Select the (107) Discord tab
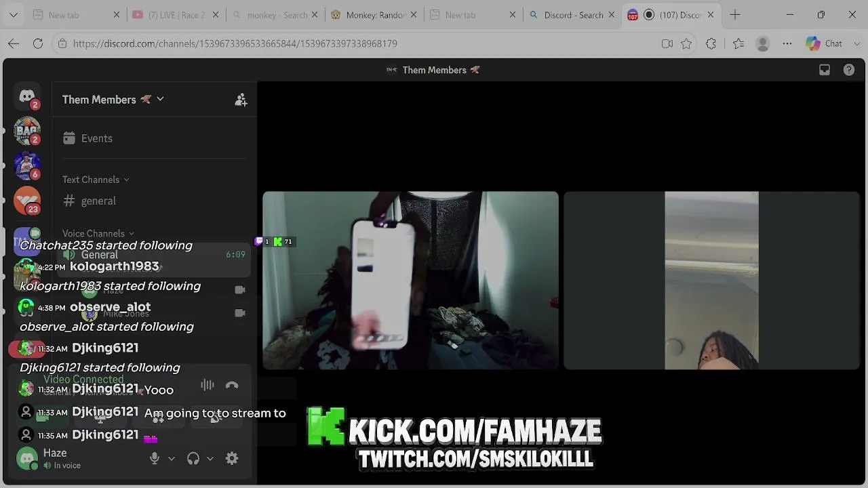This screenshot has height=488, width=868. pyautogui.click(x=671, y=15)
